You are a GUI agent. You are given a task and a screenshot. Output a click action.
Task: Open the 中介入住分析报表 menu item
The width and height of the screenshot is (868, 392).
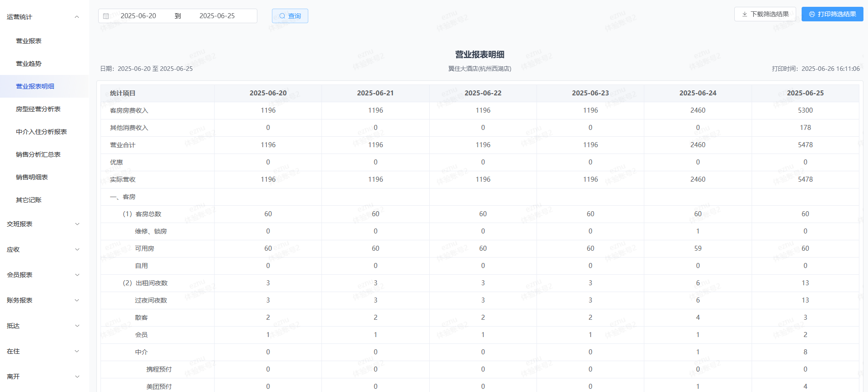(44, 132)
